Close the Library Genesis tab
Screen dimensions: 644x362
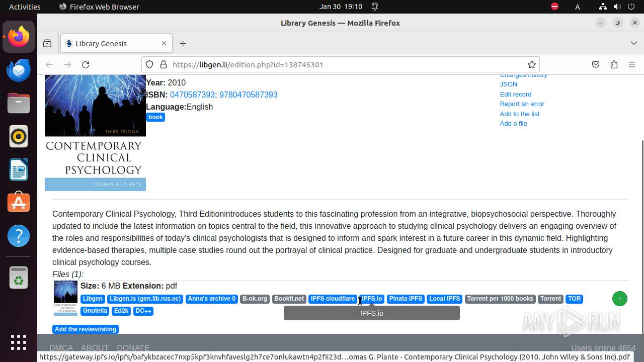pyautogui.click(x=164, y=43)
